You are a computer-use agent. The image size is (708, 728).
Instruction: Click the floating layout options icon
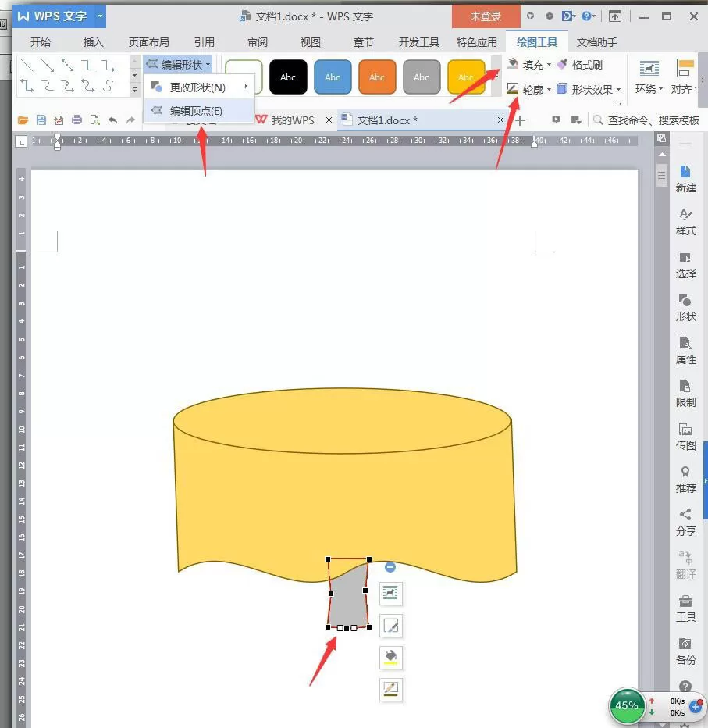click(x=390, y=593)
